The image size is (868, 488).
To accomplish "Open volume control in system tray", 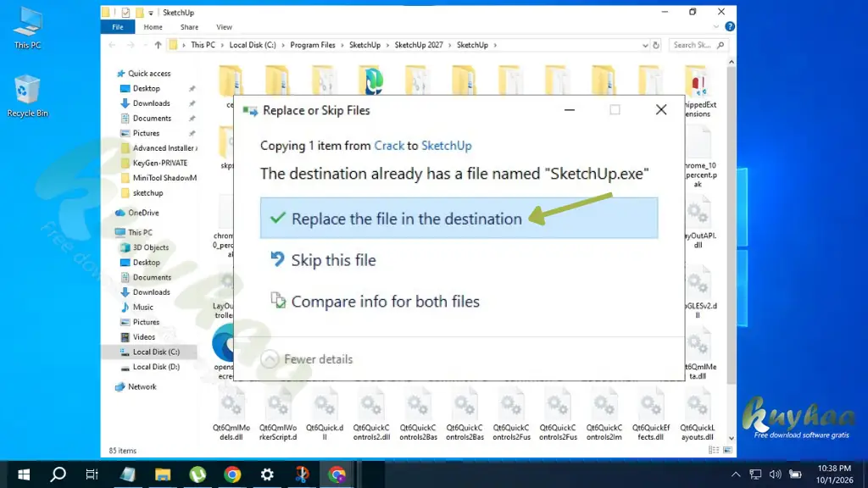I will (x=775, y=474).
